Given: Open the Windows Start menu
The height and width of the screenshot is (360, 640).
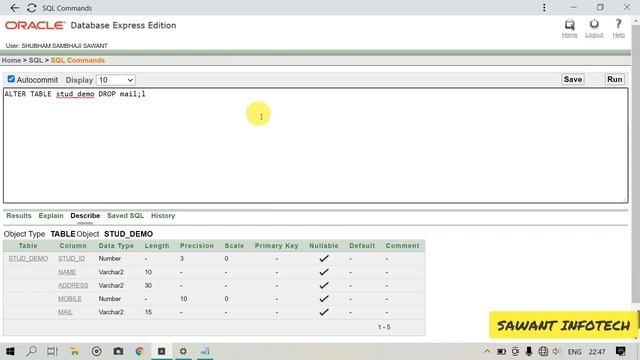Looking at the screenshot, I should (x=10, y=351).
